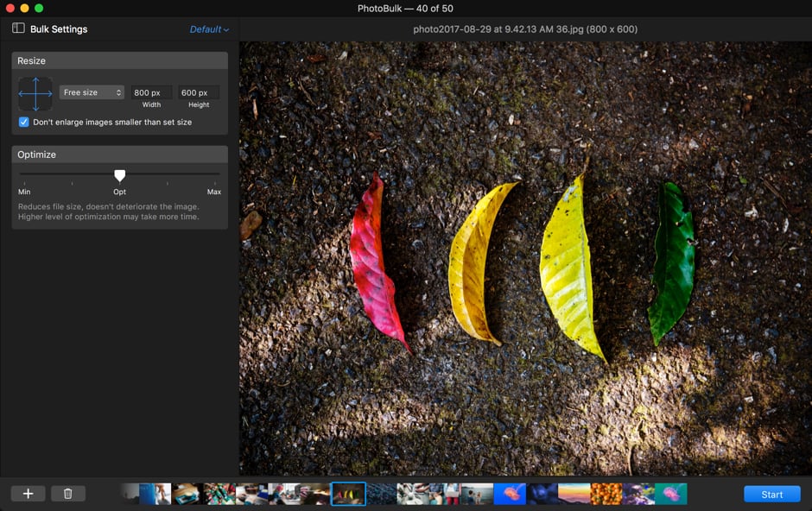Delete the selected image with the trash icon

coord(67,494)
